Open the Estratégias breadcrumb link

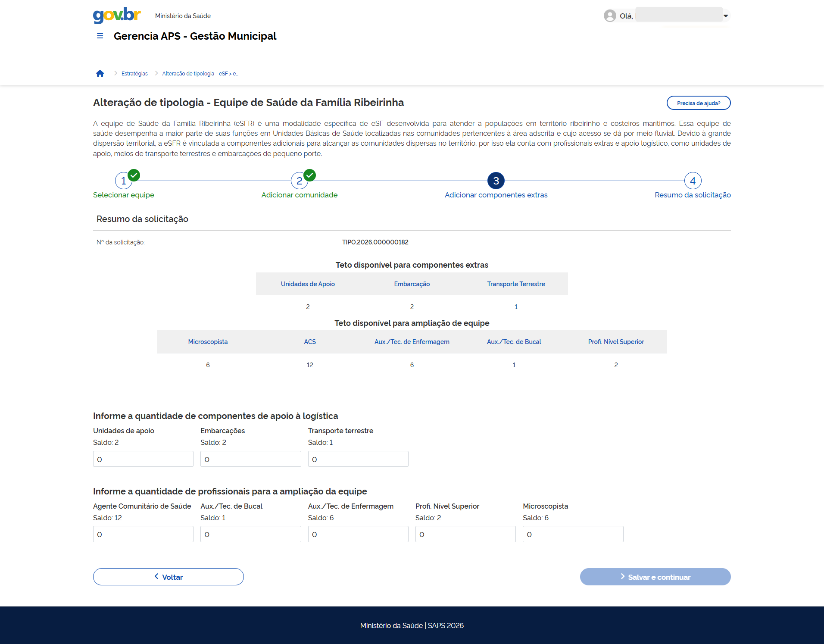(134, 74)
